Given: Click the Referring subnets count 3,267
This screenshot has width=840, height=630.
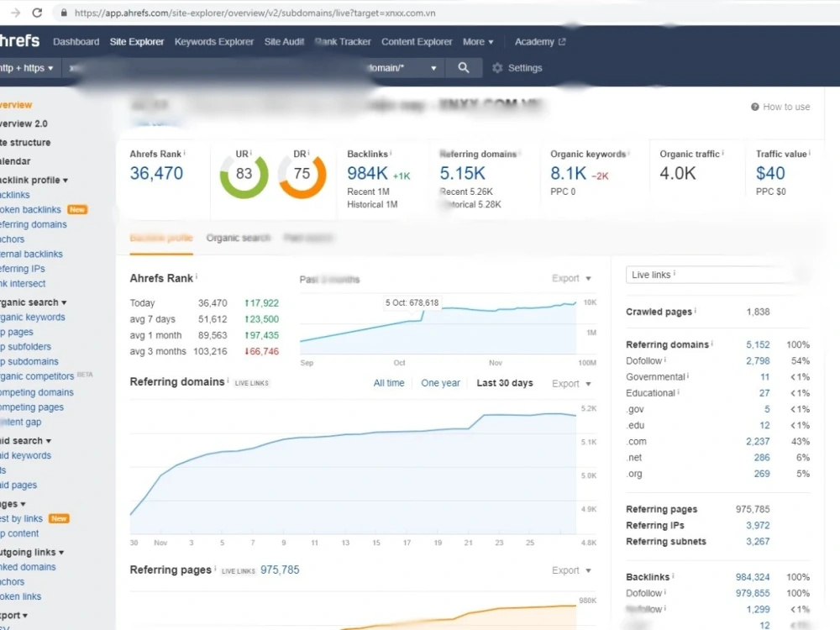Looking at the screenshot, I should pyautogui.click(x=758, y=542).
